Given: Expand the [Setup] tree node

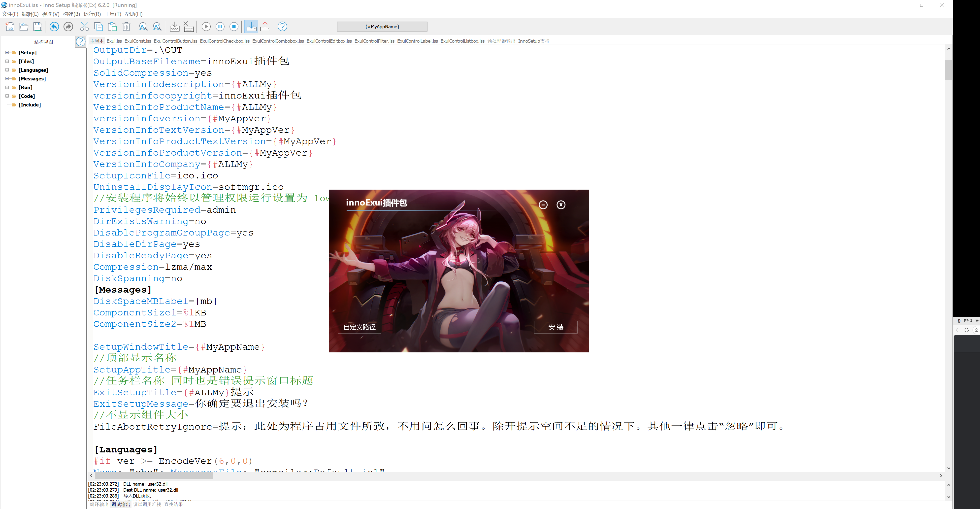Looking at the screenshot, I should pos(7,53).
